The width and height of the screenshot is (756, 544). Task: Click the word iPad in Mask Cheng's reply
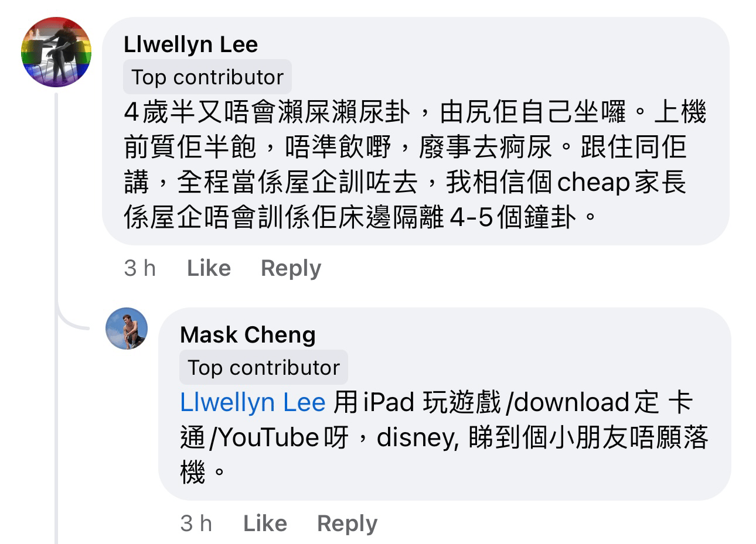(389, 402)
